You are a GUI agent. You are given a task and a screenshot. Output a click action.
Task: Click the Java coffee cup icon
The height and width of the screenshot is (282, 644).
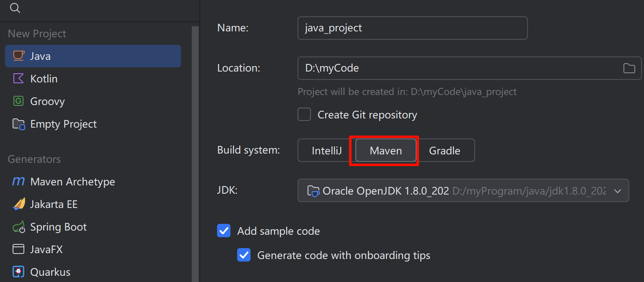click(x=18, y=56)
